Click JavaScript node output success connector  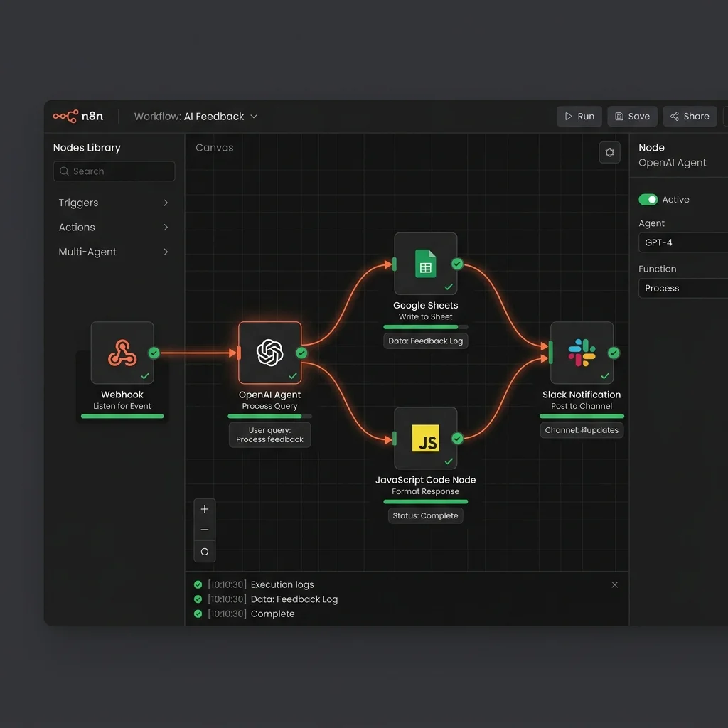coord(457,438)
